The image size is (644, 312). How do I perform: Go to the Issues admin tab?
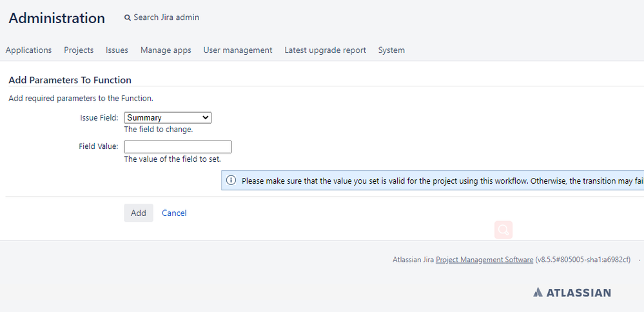[x=117, y=50]
